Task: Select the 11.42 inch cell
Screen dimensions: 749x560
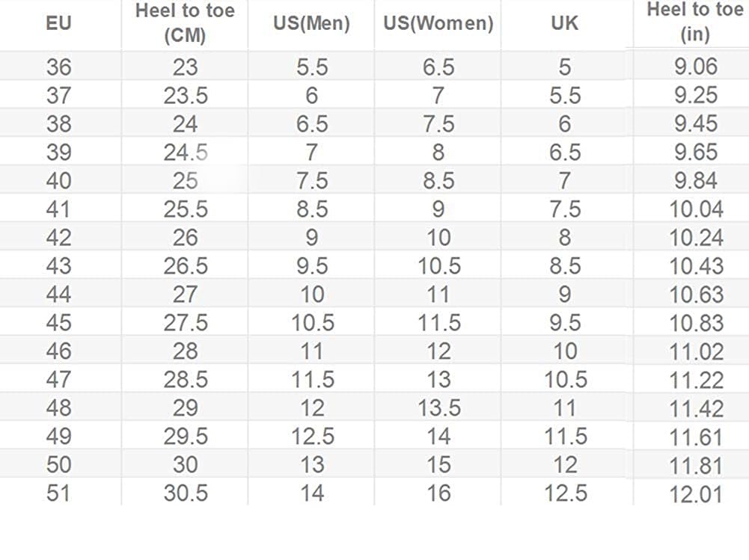Action: 696,409
